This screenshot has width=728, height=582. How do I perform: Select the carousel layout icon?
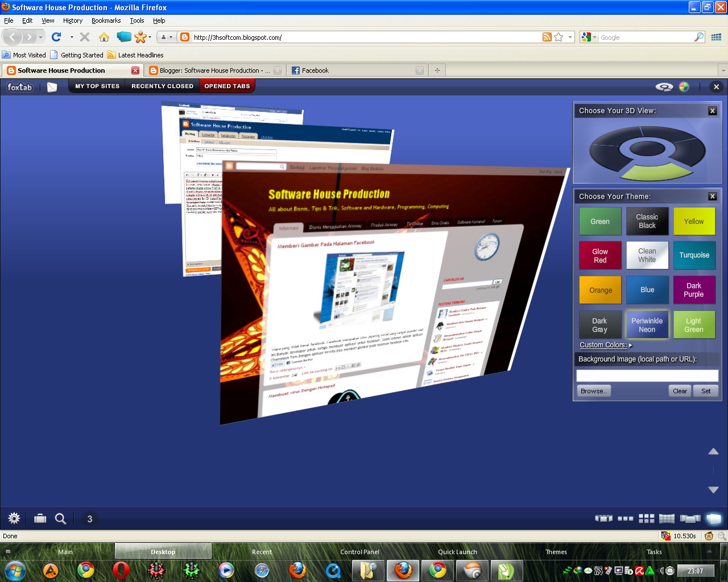604,518
